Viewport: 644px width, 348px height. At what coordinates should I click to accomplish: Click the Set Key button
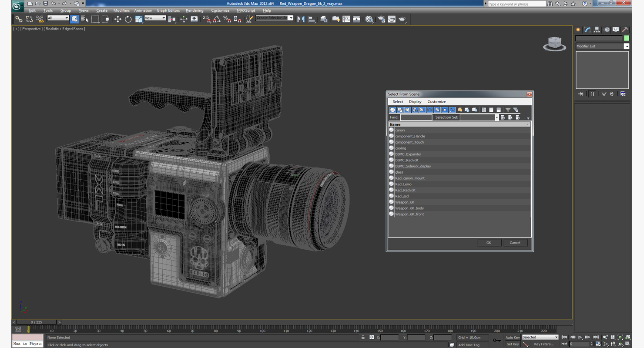tap(512, 344)
